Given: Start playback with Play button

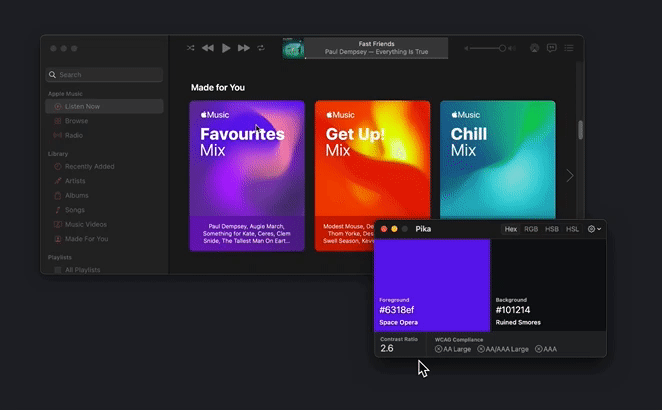Looking at the screenshot, I should coord(226,48).
